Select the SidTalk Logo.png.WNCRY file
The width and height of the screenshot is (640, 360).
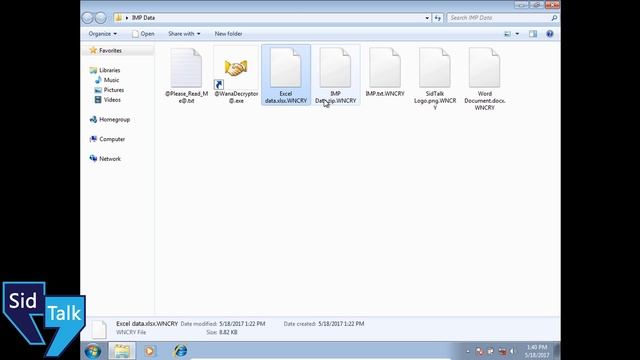point(435,78)
